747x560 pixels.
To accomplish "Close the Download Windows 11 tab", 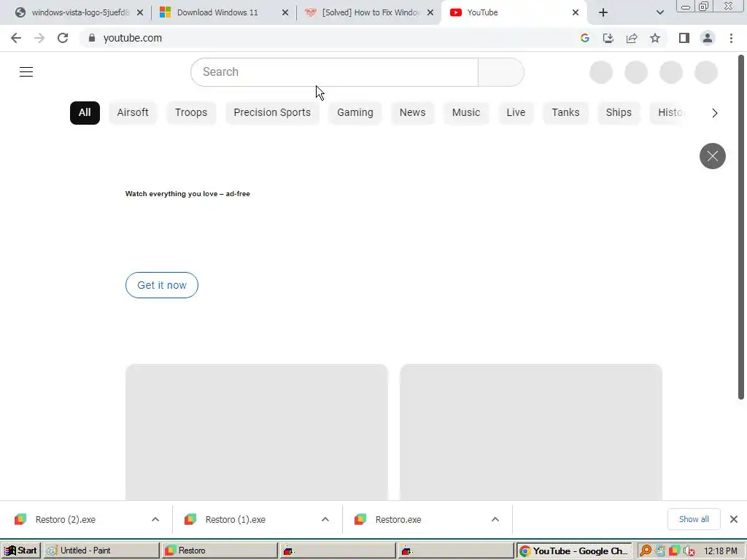I will pyautogui.click(x=285, y=12).
